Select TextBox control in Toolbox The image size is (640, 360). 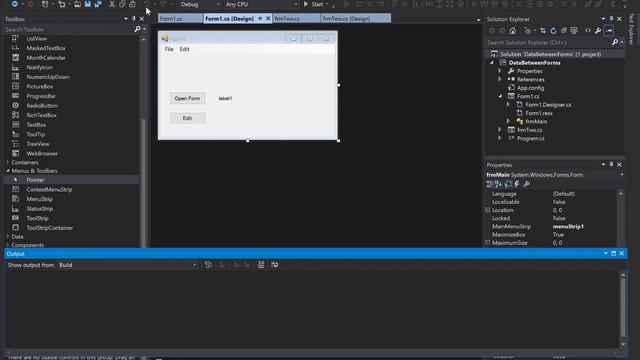36,125
